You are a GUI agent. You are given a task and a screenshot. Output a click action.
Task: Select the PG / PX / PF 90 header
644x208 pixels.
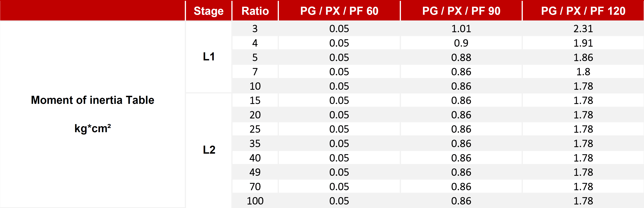[x=461, y=11]
